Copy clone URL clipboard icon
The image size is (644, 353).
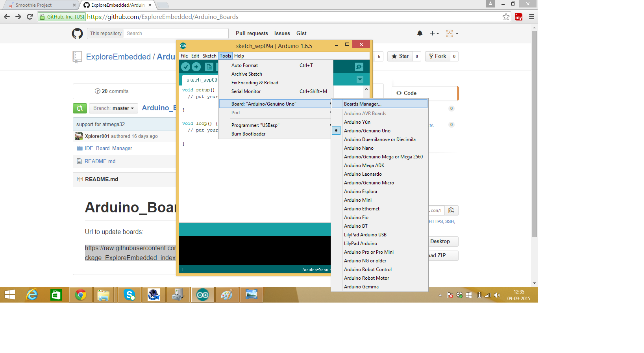point(451,210)
